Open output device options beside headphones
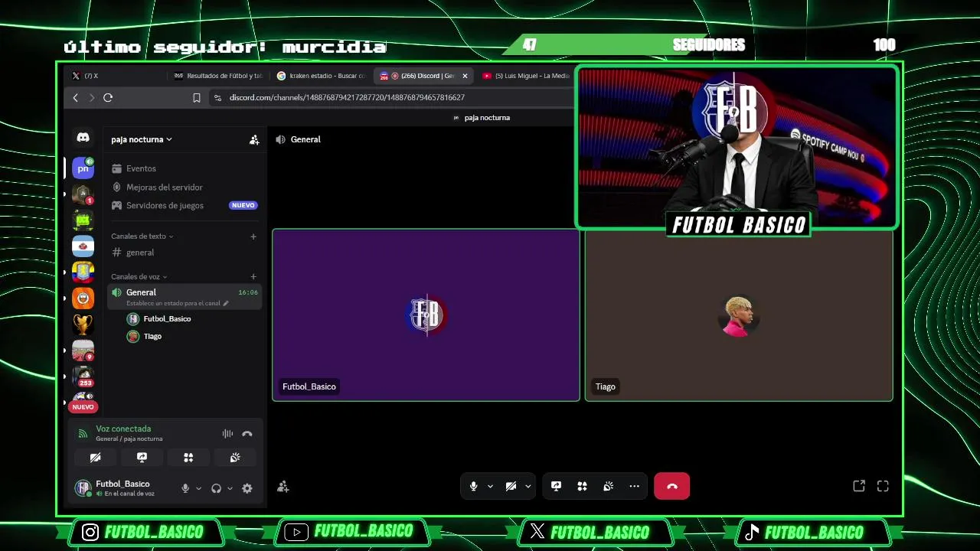Viewport: 980px width, 551px height. pos(230,488)
